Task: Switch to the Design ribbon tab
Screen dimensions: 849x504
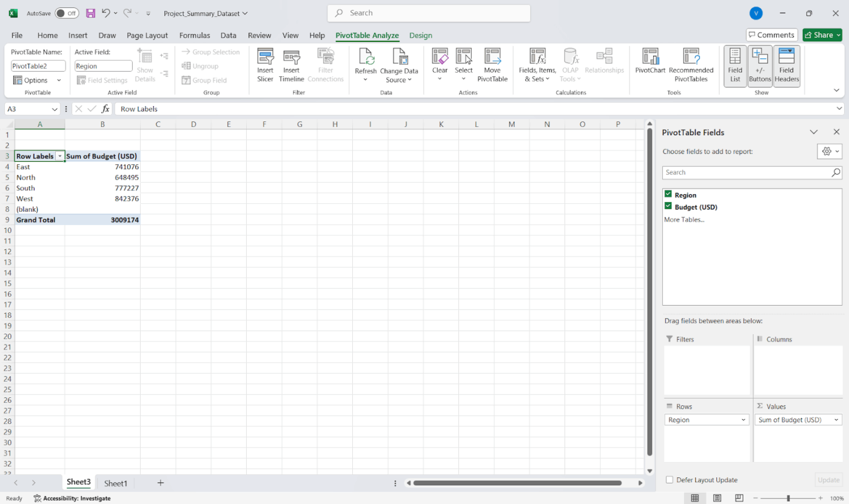Action: point(420,35)
